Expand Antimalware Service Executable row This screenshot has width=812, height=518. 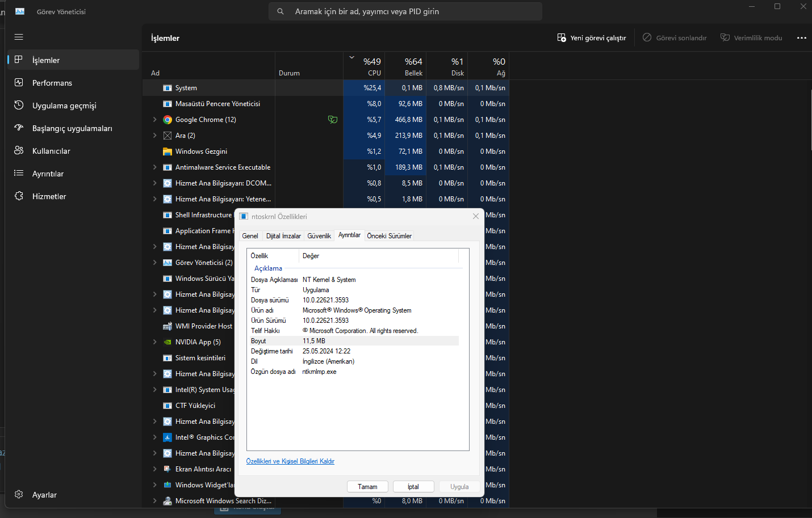coord(154,167)
